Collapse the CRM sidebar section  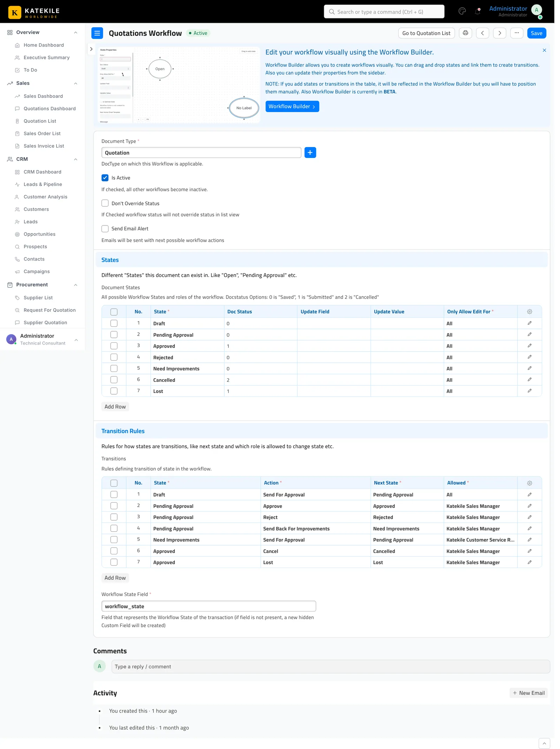[76, 159]
